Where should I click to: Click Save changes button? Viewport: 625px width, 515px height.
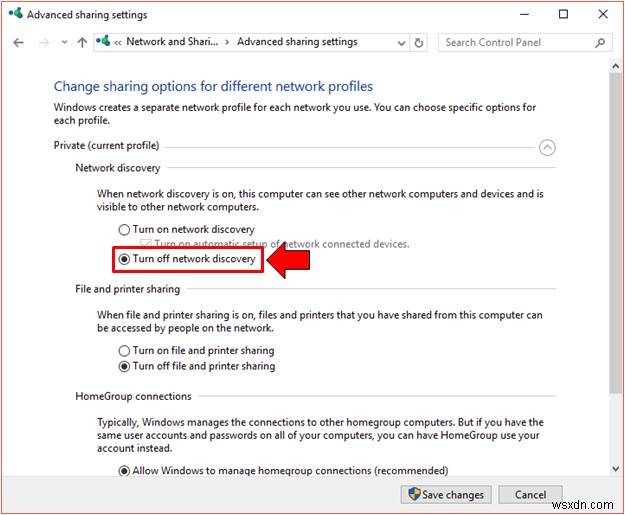point(446,495)
